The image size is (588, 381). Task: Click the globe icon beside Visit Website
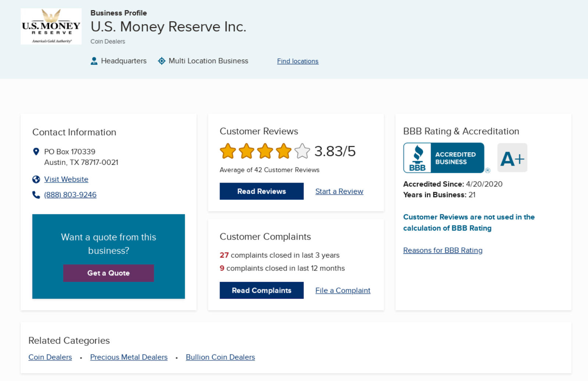point(36,179)
